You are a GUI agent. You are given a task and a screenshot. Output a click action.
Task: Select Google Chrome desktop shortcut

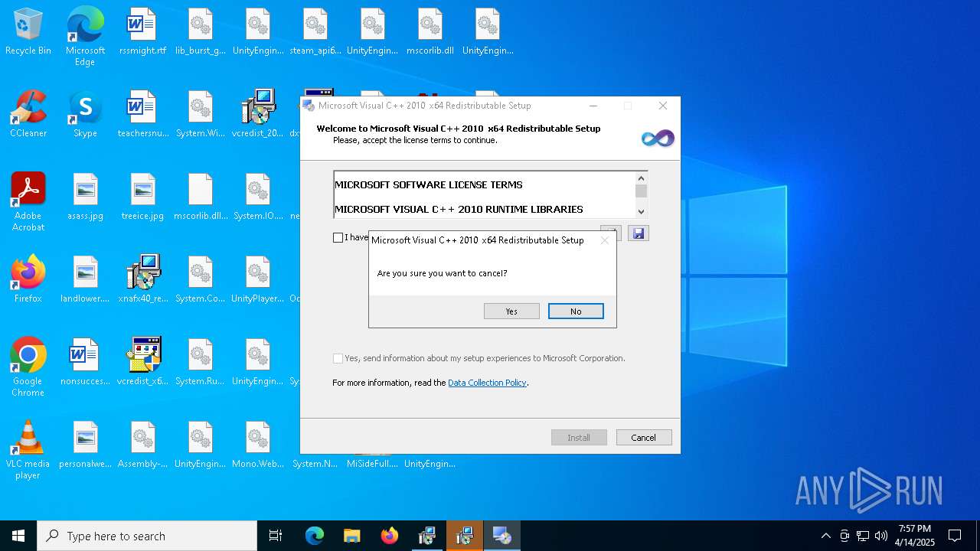[28, 367]
